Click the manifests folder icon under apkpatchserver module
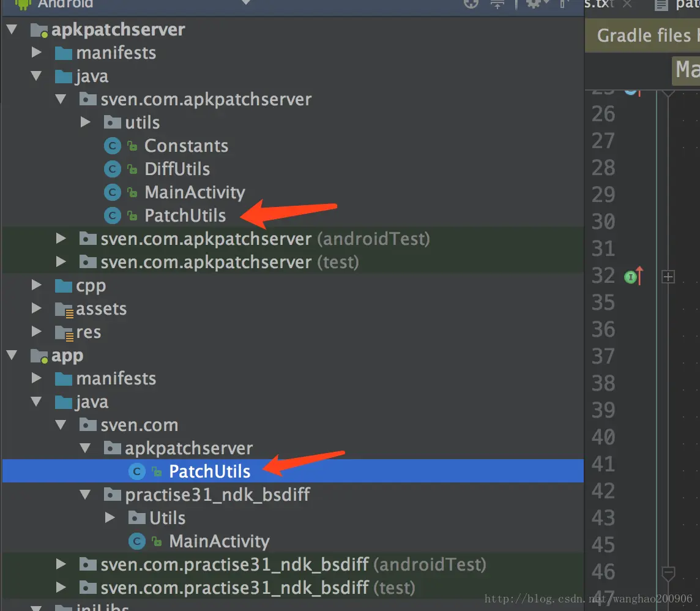 pyautogui.click(x=64, y=54)
